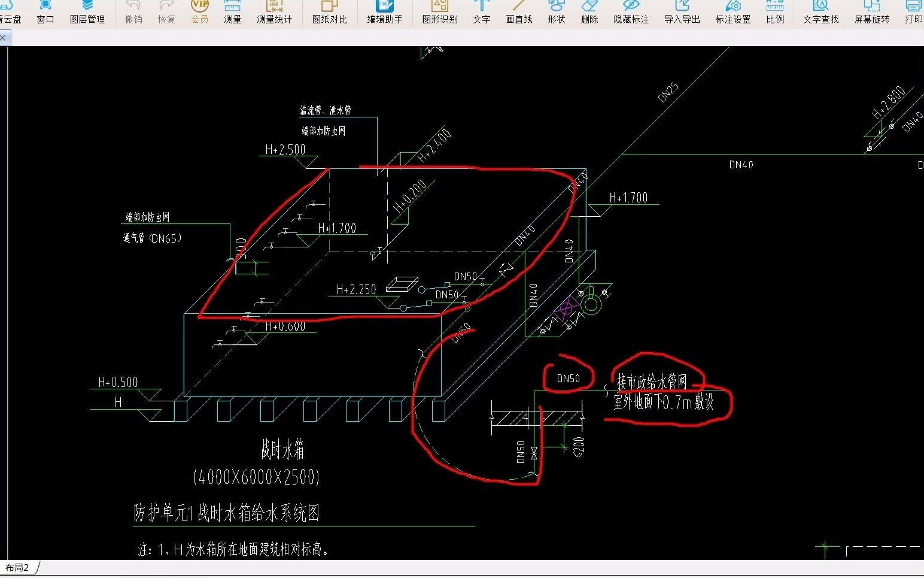Screen dimensions: 924x578
Task: Choose the Draw Line tool (画直线)
Action: (519, 12)
